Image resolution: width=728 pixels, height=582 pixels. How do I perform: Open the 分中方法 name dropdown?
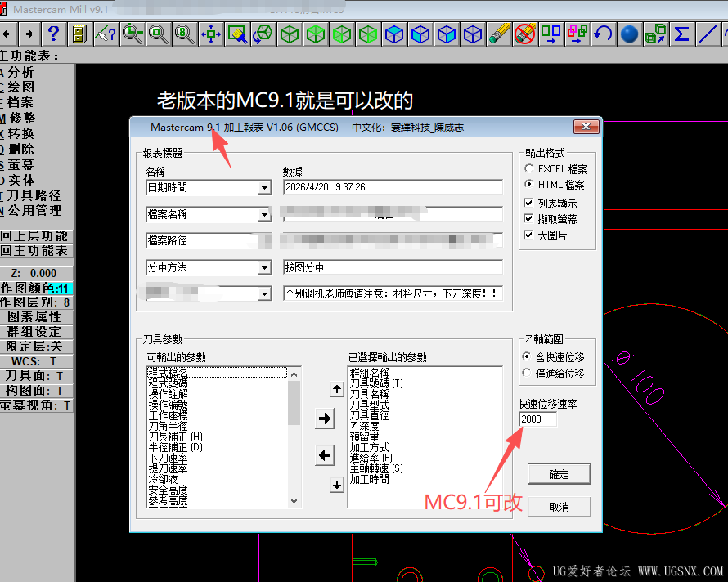(264, 268)
